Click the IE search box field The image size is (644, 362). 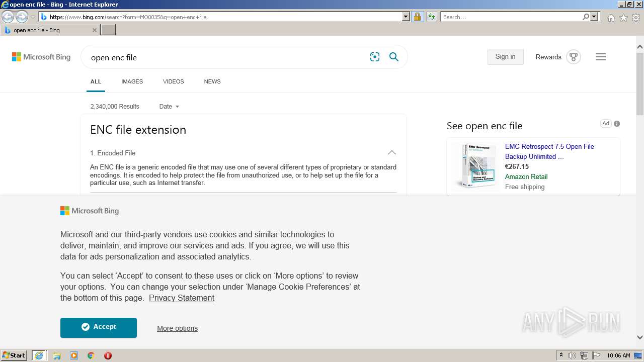click(x=511, y=17)
